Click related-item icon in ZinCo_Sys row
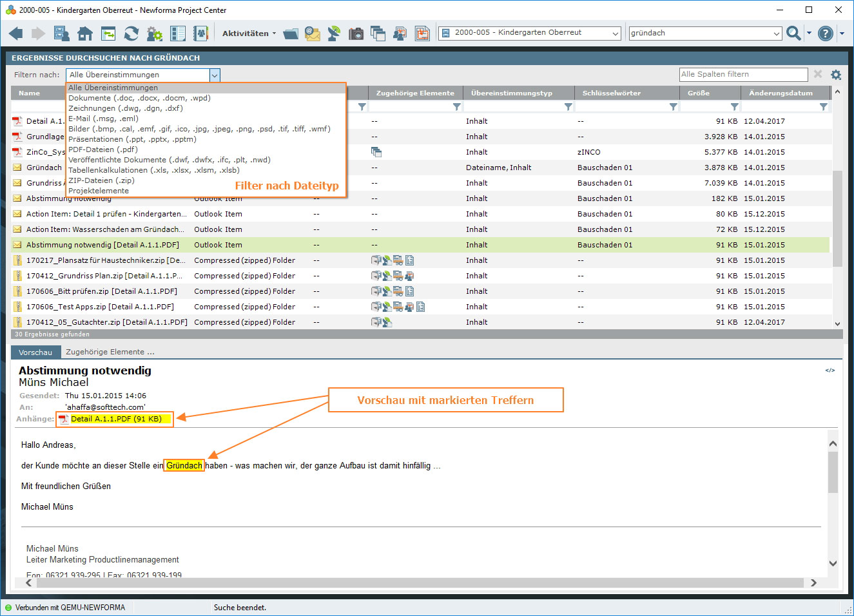The image size is (854, 616). (x=376, y=152)
